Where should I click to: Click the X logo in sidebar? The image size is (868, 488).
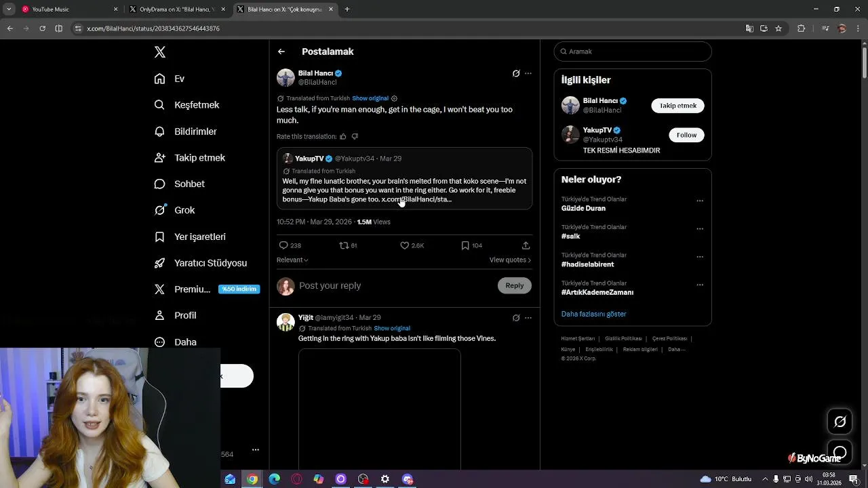[x=160, y=52]
